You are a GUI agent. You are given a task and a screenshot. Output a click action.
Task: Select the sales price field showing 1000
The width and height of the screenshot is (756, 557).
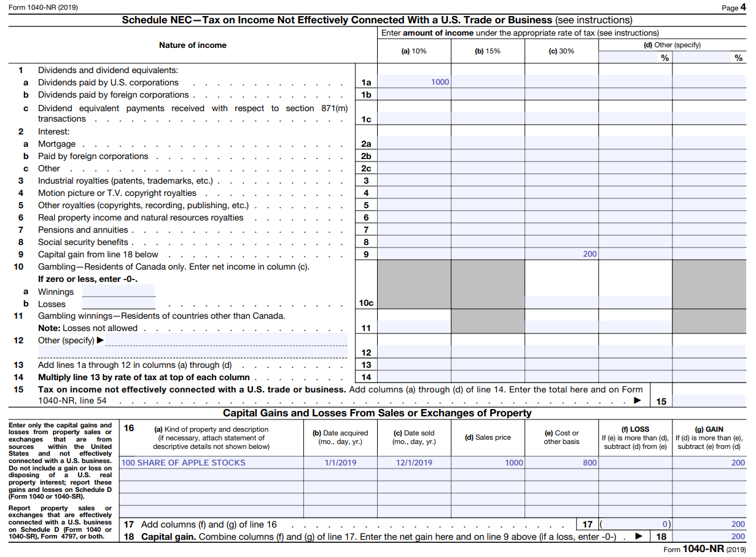coord(488,462)
